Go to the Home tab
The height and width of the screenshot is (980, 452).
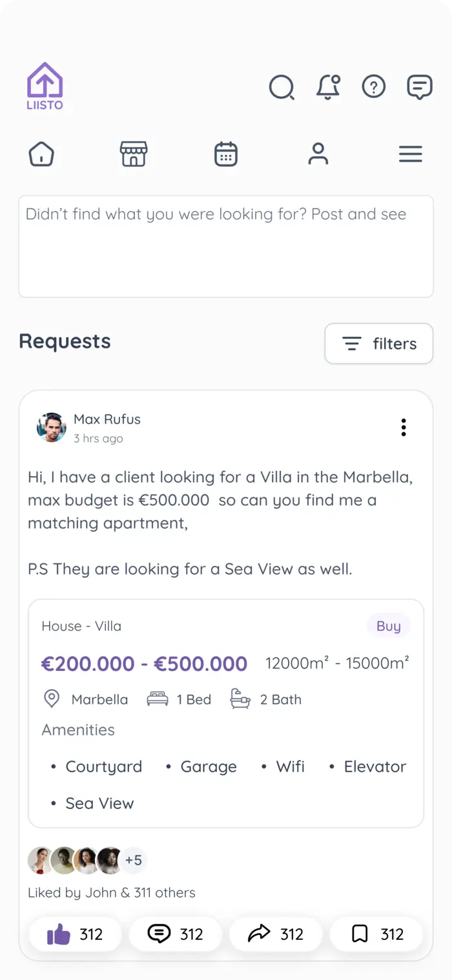pos(41,154)
